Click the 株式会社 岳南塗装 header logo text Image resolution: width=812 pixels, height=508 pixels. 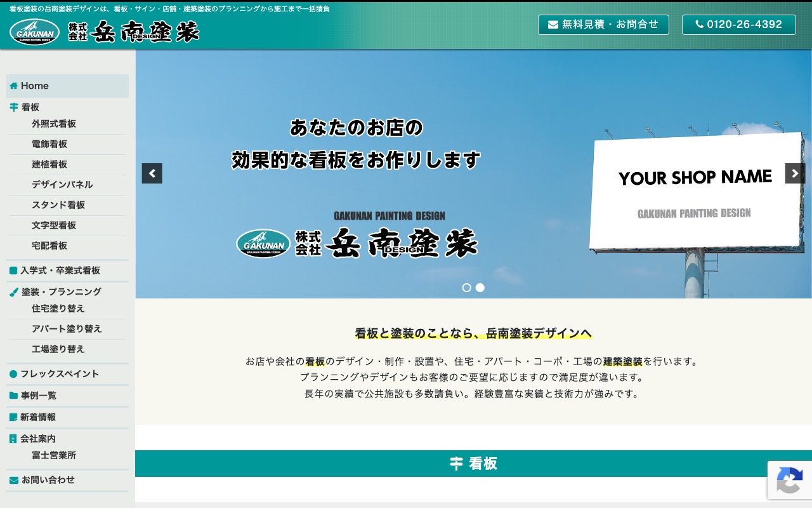134,32
